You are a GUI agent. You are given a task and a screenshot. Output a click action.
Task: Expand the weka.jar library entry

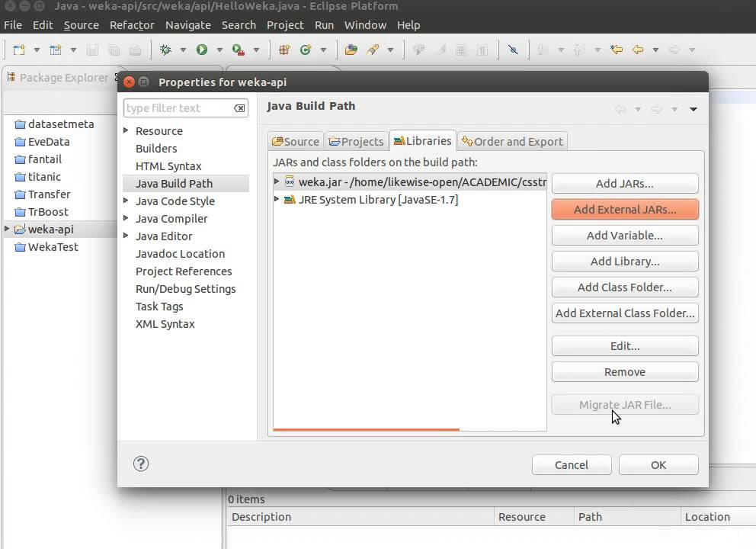[x=277, y=181]
